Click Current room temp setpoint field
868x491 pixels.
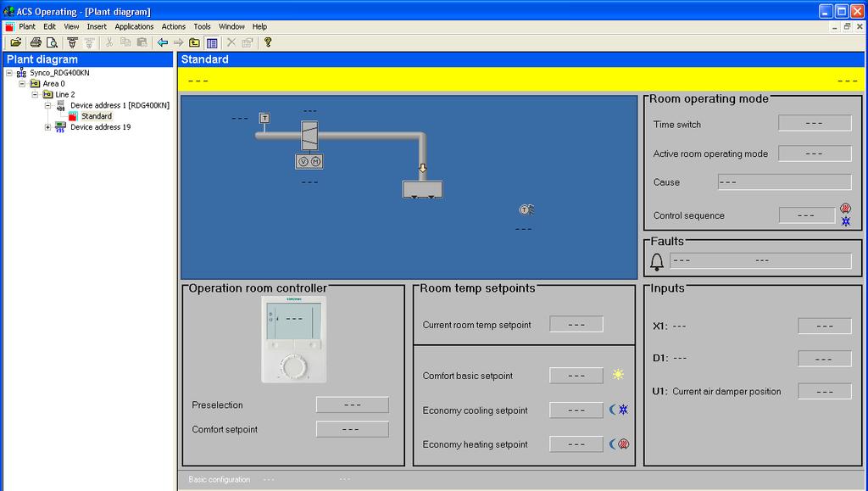(x=576, y=325)
